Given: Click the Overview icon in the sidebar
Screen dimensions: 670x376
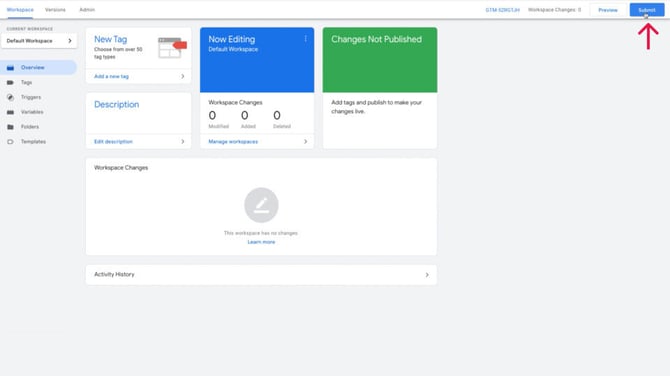Looking at the screenshot, I should point(10,68).
